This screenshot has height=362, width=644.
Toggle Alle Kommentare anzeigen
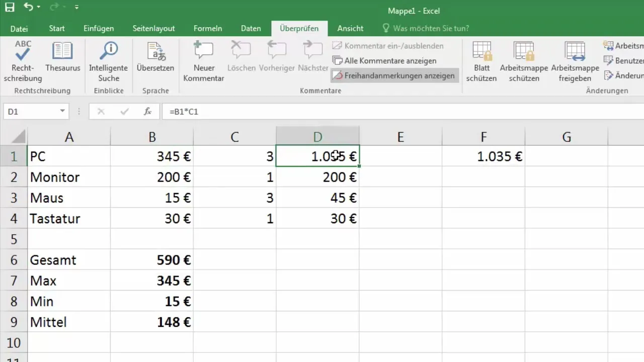coord(384,61)
